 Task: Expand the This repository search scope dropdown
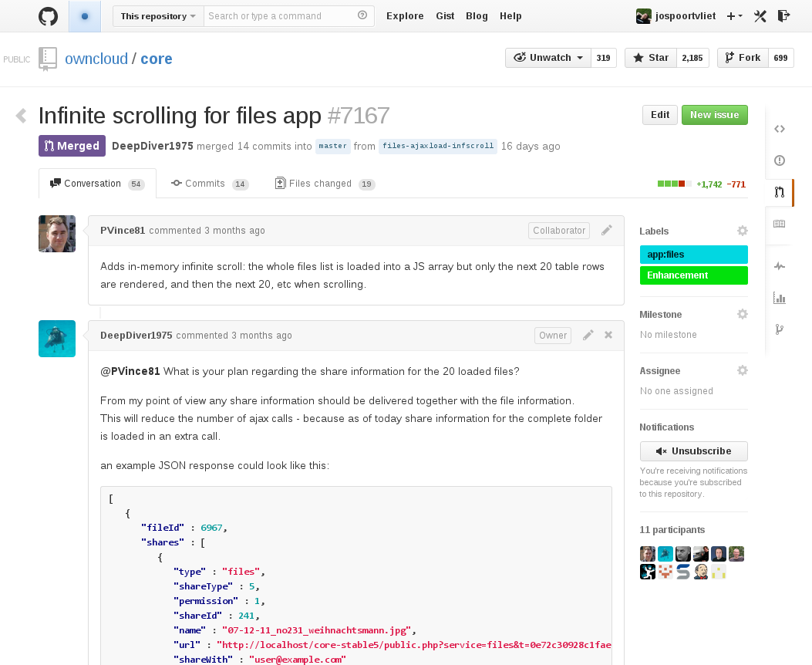tap(158, 16)
